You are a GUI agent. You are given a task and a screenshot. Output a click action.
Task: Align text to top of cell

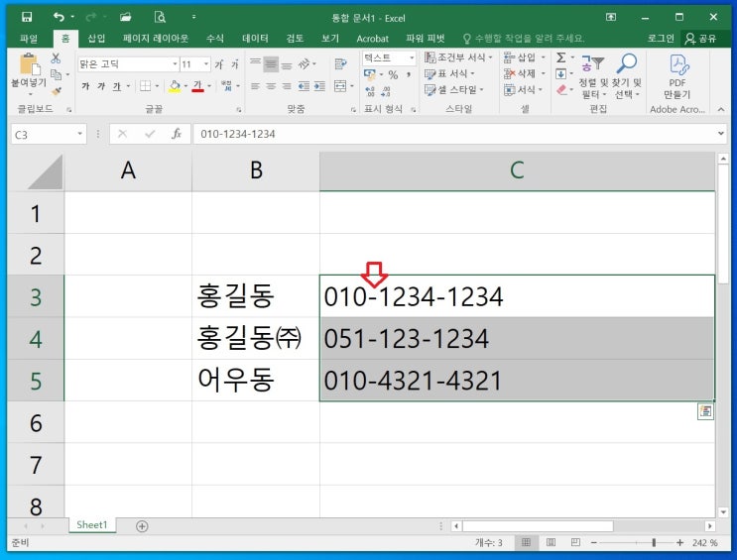tap(255, 63)
